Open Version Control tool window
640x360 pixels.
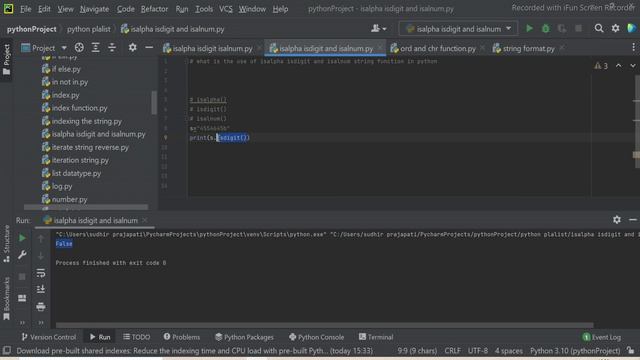tap(49, 337)
